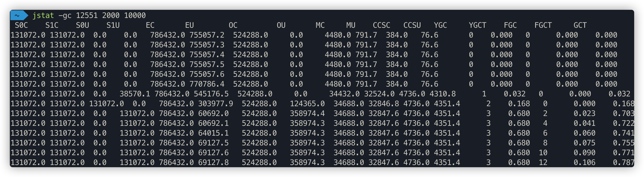Click the GCT column header
Image resolution: width=644 pixels, height=177 pixels.
(x=580, y=25)
